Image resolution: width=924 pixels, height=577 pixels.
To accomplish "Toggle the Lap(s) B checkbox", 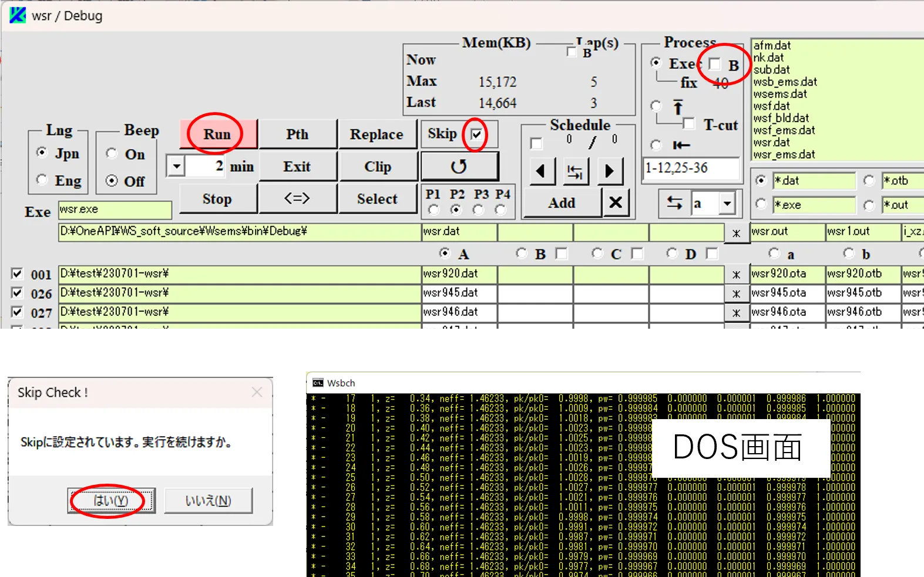I will [572, 52].
